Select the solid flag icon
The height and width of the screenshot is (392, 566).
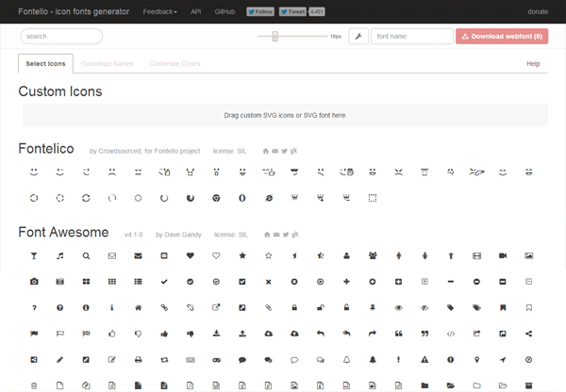click(34, 334)
